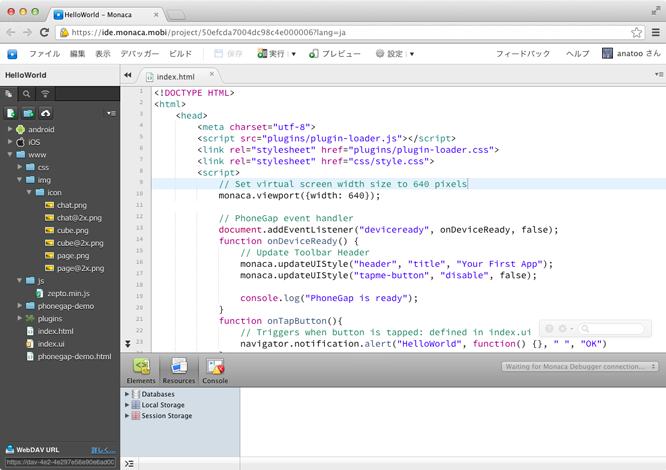666x470 pixels.
Task: Click the new file icon in sidebar
Action: pos(10,113)
